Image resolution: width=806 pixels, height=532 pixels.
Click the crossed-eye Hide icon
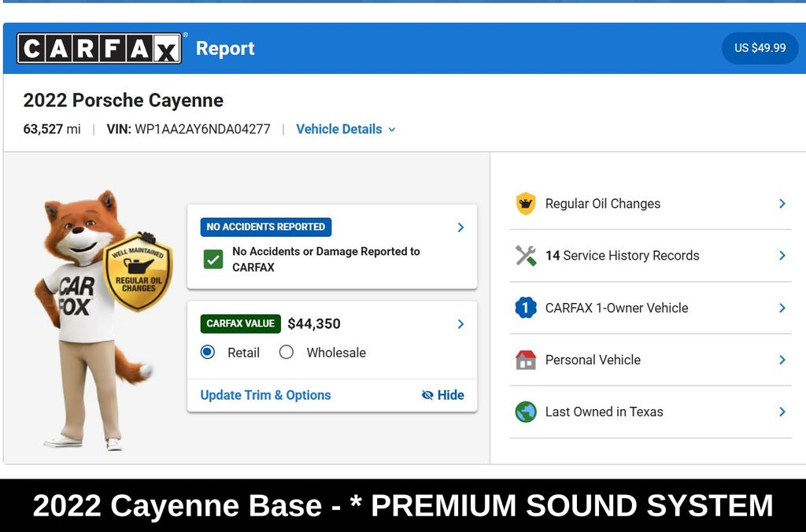(427, 395)
